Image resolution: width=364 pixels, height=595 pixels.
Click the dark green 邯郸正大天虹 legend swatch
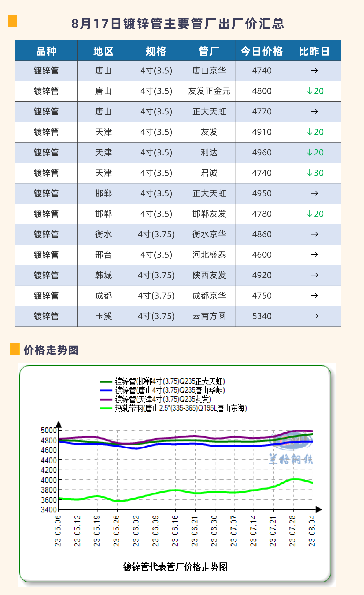point(106,381)
